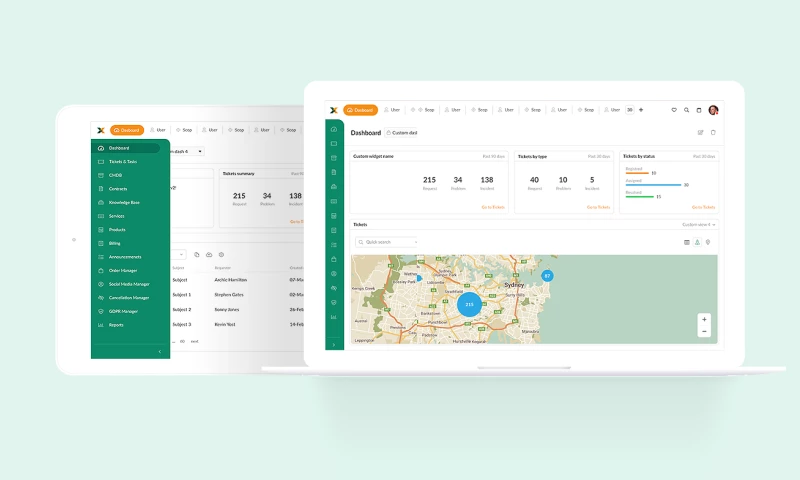The height and width of the screenshot is (480, 800).
Task: Open the Custom dashboard selector on laptop
Action: 402,133
